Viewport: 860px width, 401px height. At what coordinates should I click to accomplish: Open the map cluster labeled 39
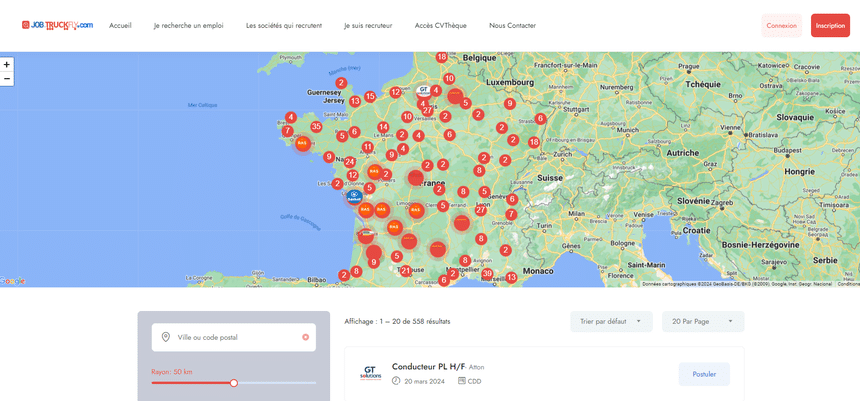coord(487,273)
